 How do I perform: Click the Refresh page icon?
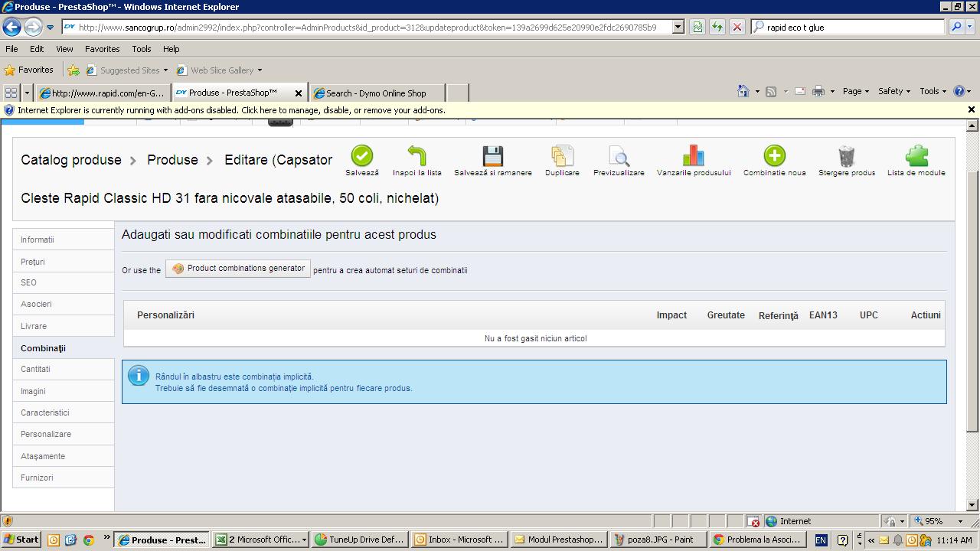pos(717,27)
